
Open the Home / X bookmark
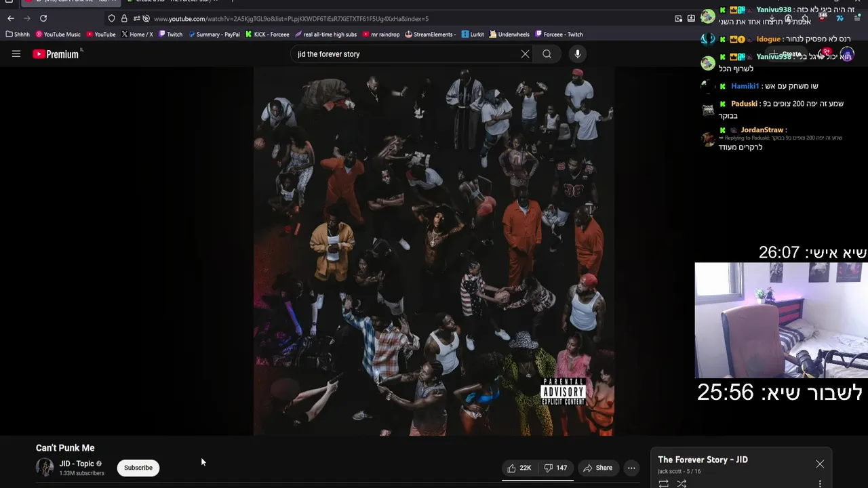pos(137,35)
